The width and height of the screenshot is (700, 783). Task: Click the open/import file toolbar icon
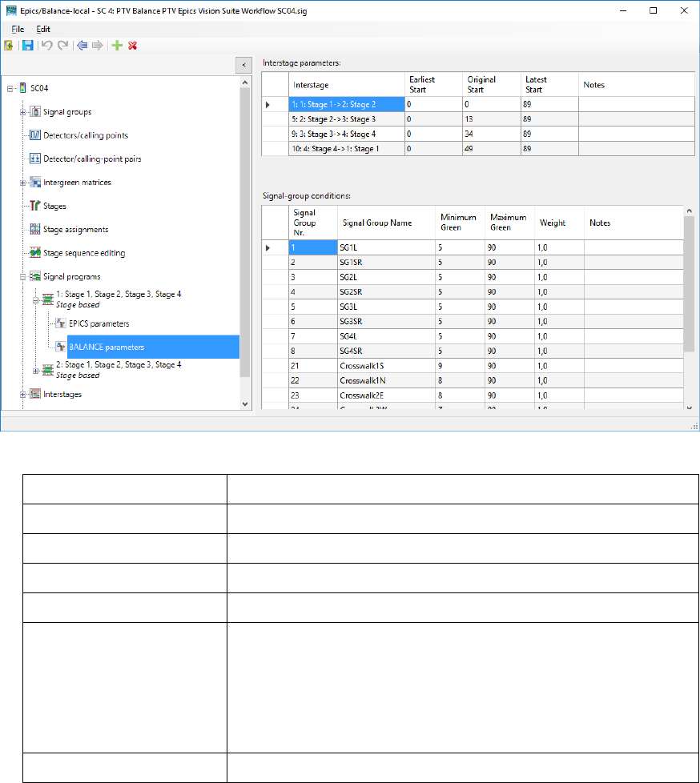9,46
